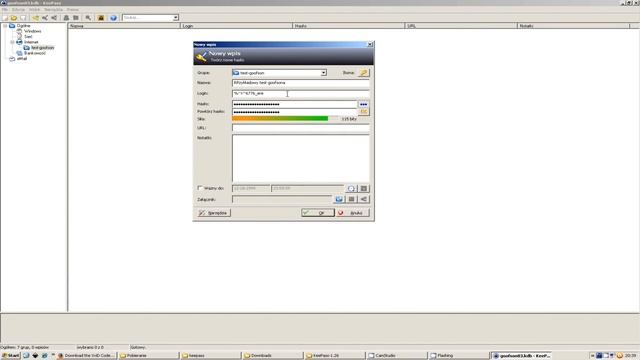
Task: Attach a file with Załącznik open icon
Action: (x=339, y=199)
